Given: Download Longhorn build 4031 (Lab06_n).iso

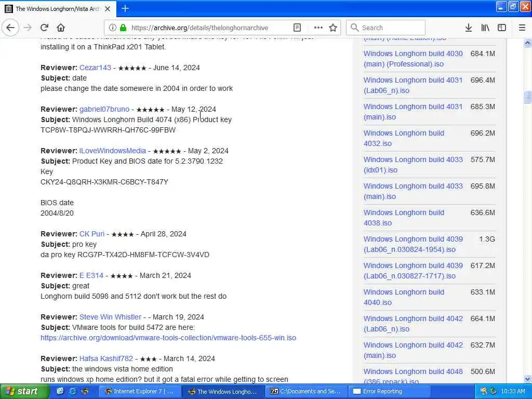Looking at the screenshot, I should coord(413,85).
